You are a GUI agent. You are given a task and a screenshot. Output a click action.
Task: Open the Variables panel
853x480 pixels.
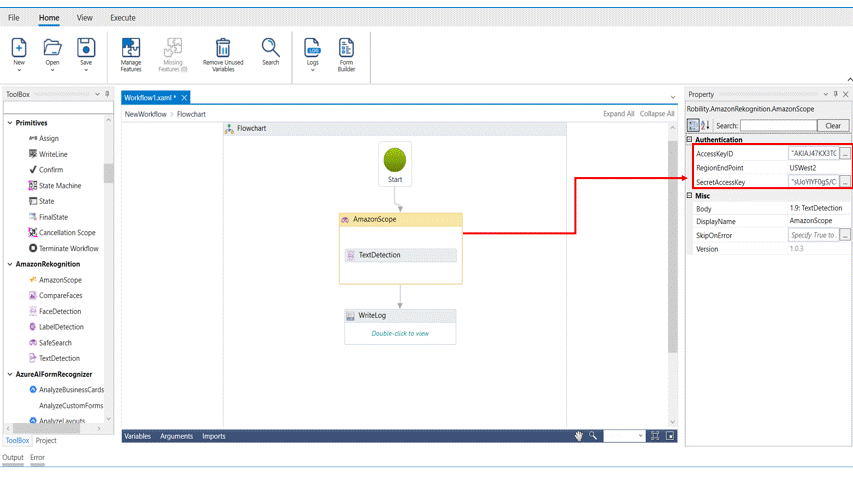coord(137,436)
